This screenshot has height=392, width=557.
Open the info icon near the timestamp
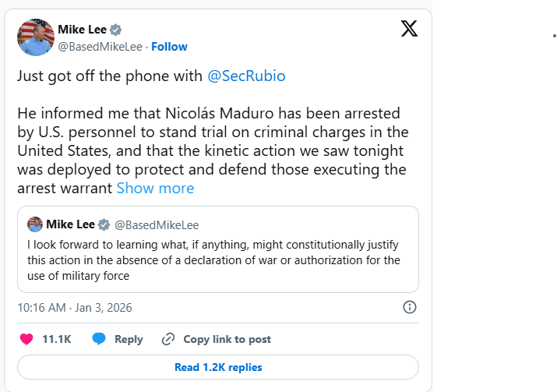(x=410, y=307)
